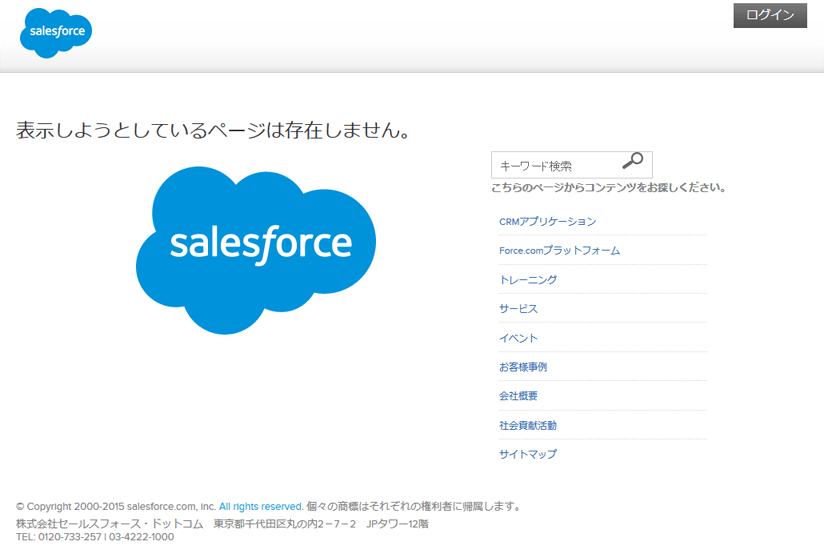Click the ログイン button
Screen dimensions: 824x560
770,15
